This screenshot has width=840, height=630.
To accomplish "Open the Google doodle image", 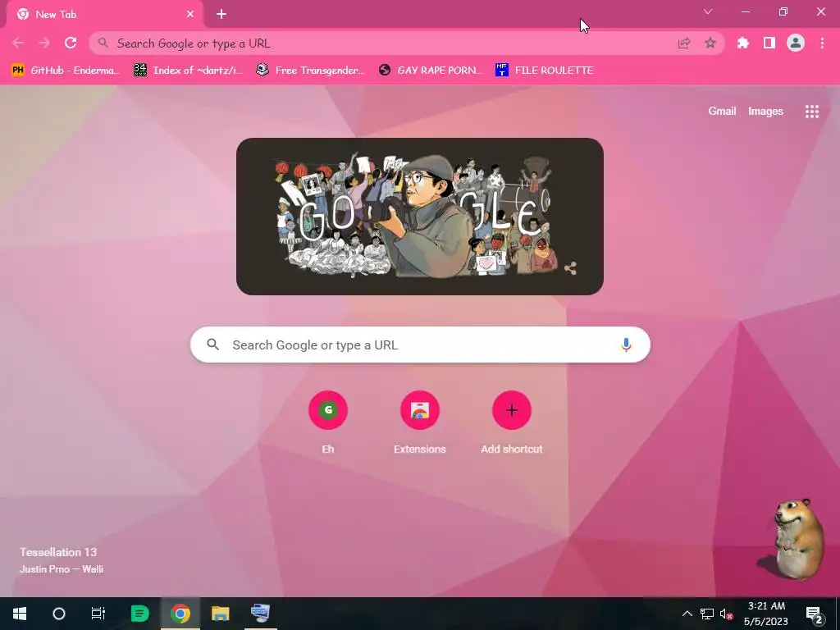I will coord(420,217).
